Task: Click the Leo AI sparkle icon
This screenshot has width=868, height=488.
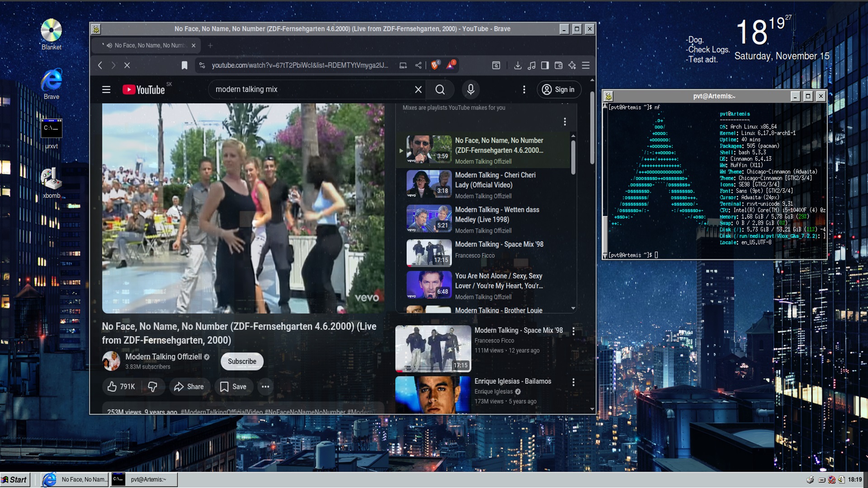Action: [x=572, y=66]
